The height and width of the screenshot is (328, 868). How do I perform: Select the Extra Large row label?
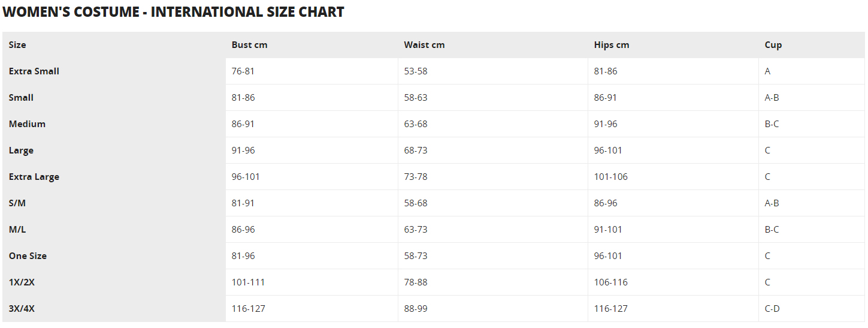click(34, 177)
